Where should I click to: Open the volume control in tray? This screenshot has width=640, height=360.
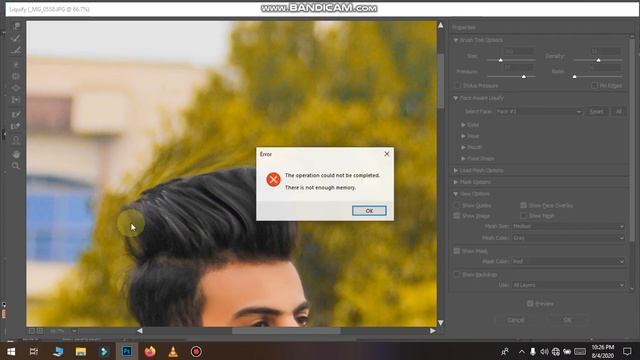click(x=544, y=351)
